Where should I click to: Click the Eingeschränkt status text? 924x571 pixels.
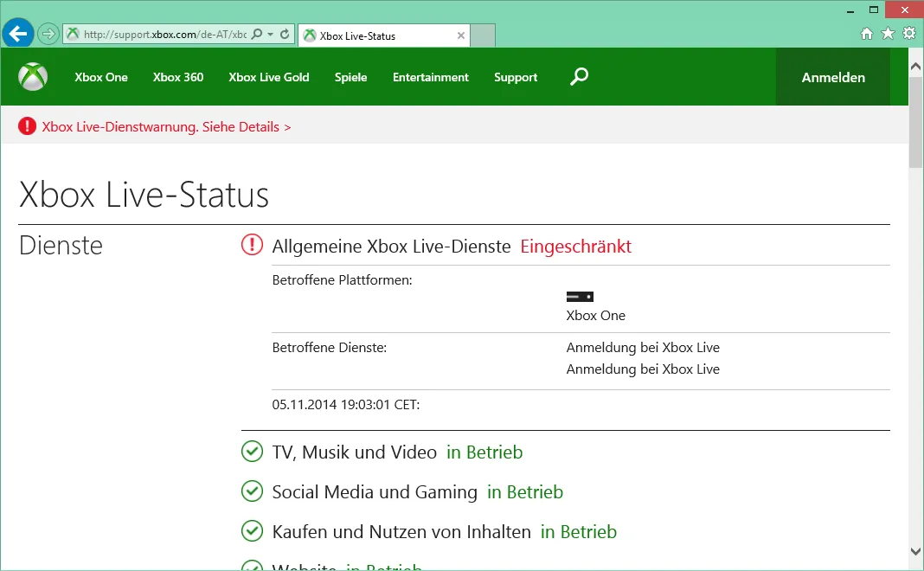(575, 247)
